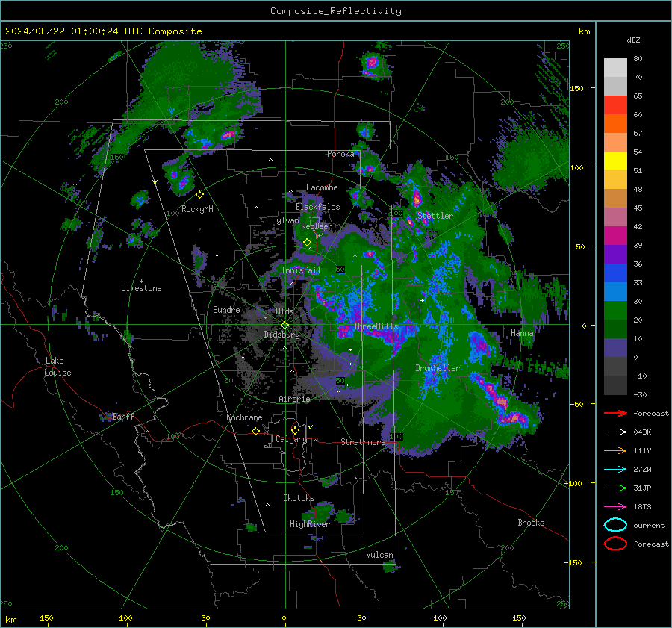Click the Lake Louise label
This screenshot has height=628, width=672.
click(x=57, y=367)
